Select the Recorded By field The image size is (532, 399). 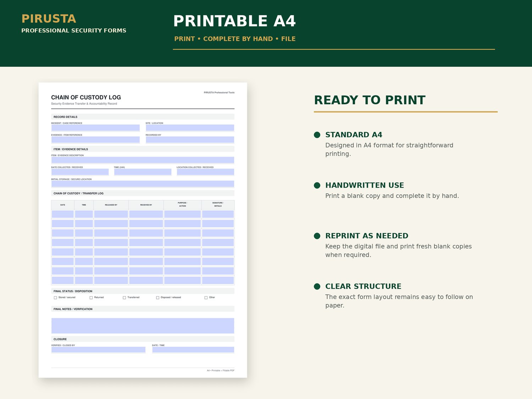(x=190, y=140)
